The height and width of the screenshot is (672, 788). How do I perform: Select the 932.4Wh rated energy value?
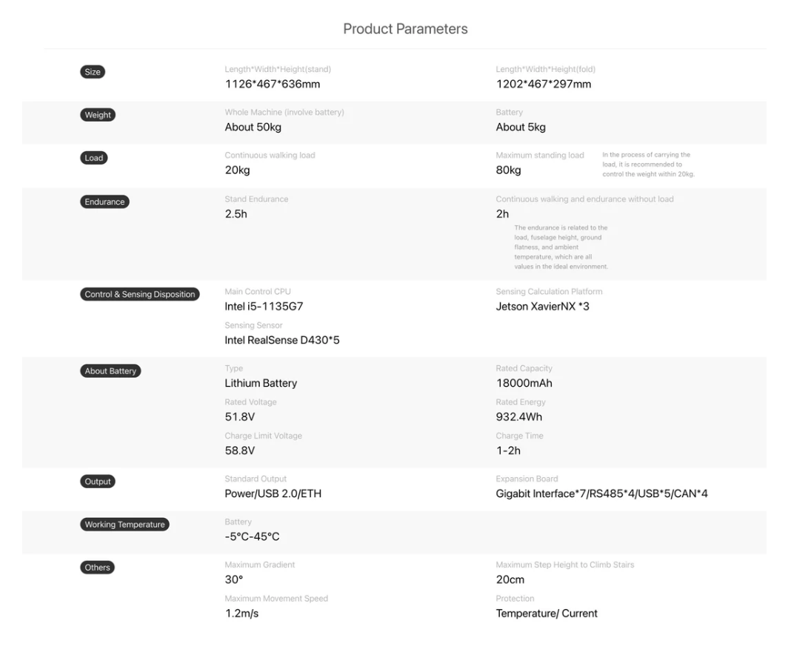[519, 417]
